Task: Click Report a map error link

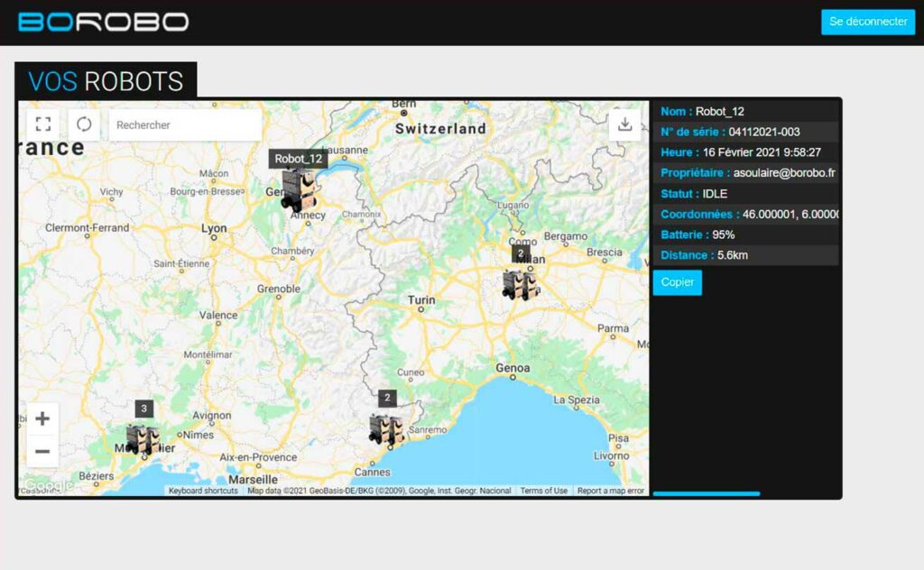Action: click(x=611, y=491)
